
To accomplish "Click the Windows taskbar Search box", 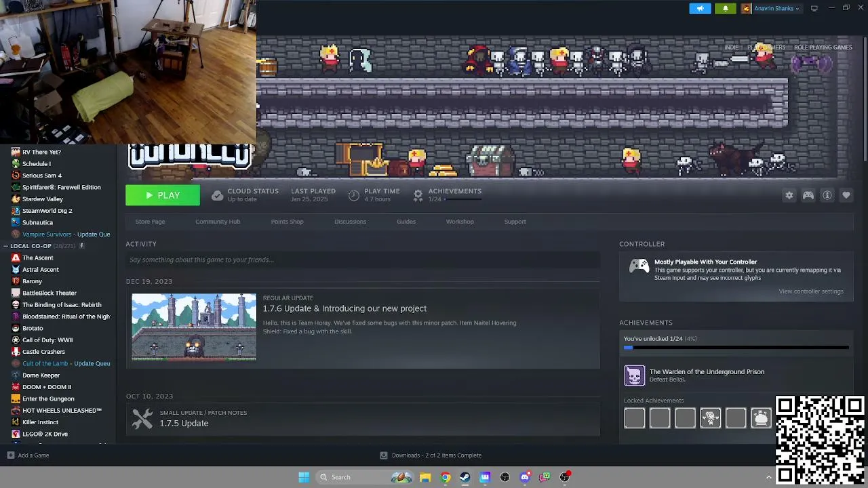I will tap(364, 477).
